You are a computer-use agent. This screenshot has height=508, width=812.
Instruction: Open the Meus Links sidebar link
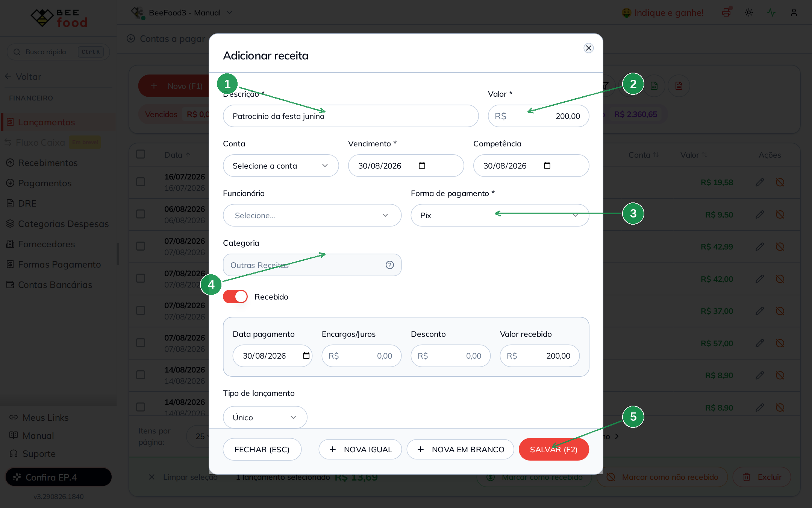coord(39,418)
